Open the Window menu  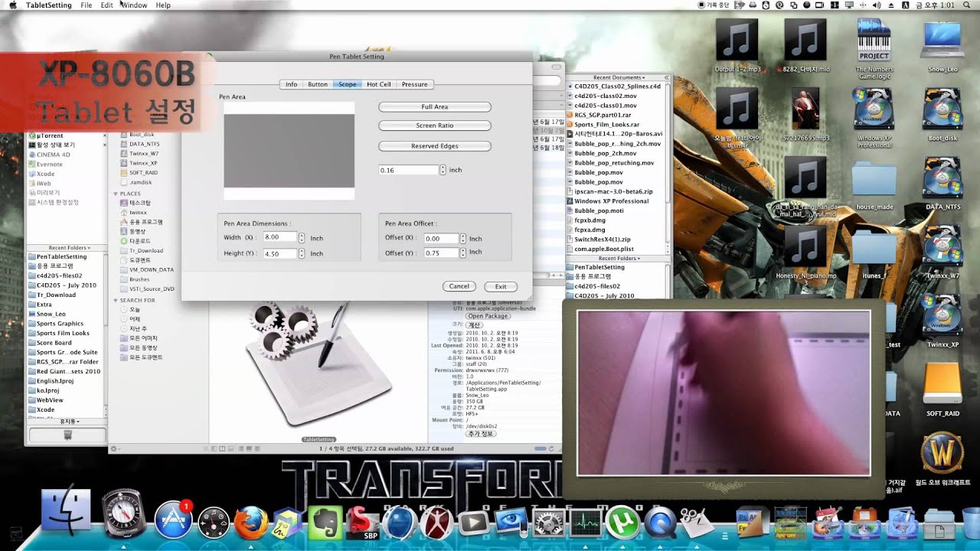pos(135,5)
